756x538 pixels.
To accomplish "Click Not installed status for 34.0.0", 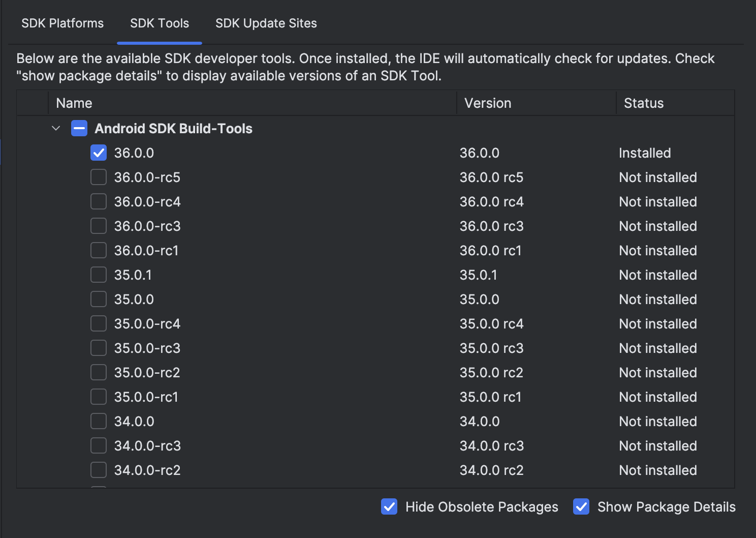I will tap(658, 421).
